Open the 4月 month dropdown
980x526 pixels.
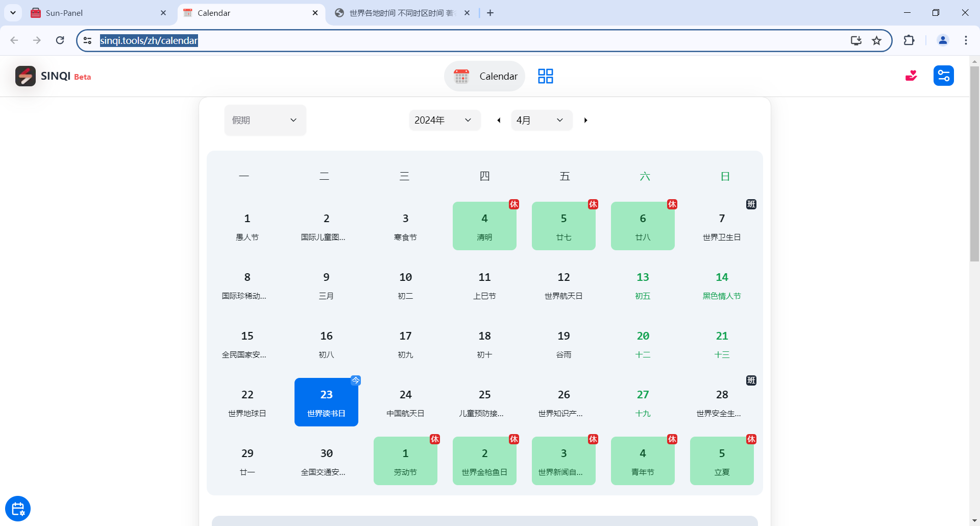pyautogui.click(x=542, y=121)
